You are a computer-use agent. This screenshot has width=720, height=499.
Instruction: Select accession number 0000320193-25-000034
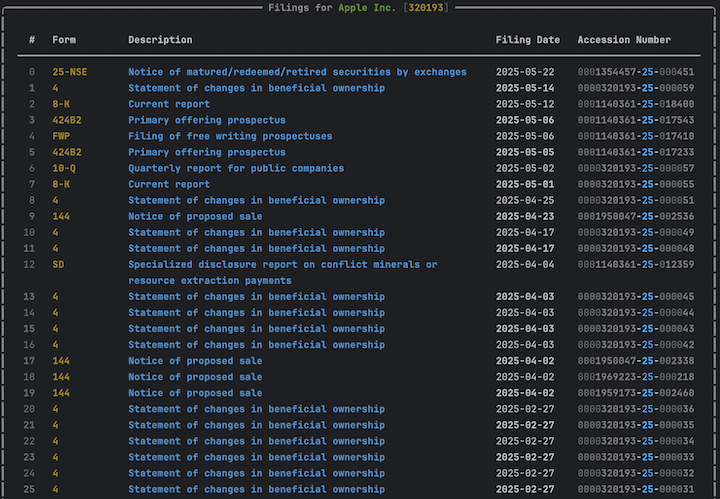tap(636, 442)
